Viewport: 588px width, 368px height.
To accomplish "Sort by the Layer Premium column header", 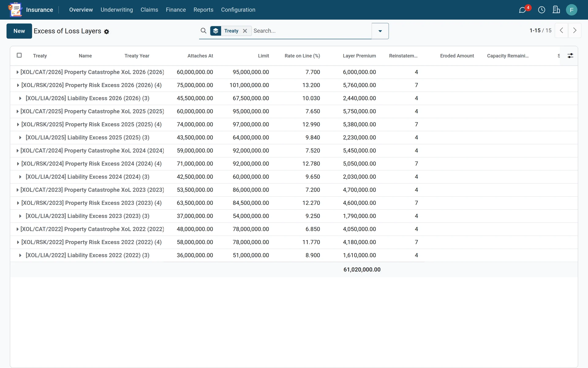I will point(359,56).
